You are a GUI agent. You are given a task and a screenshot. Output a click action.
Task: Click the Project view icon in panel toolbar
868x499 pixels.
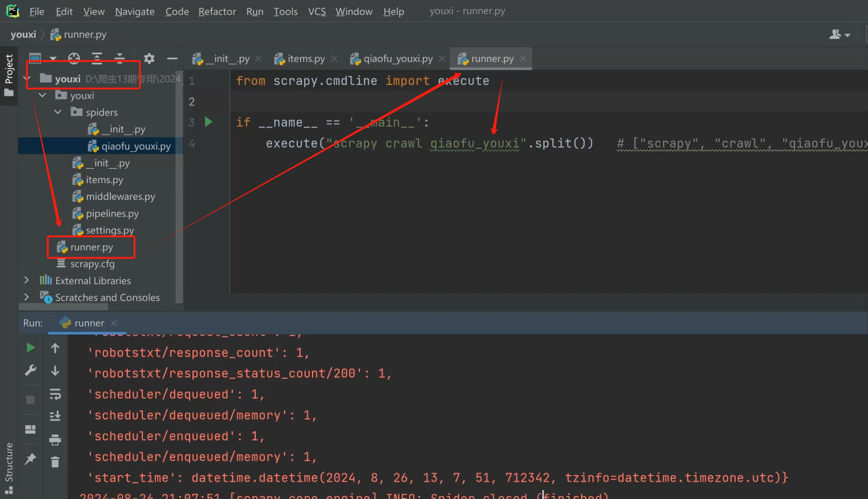click(x=35, y=58)
